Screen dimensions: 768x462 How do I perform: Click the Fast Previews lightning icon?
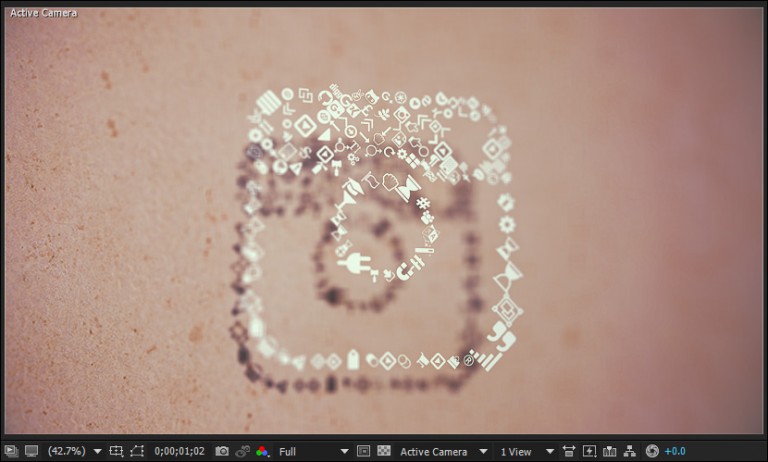[x=589, y=452]
